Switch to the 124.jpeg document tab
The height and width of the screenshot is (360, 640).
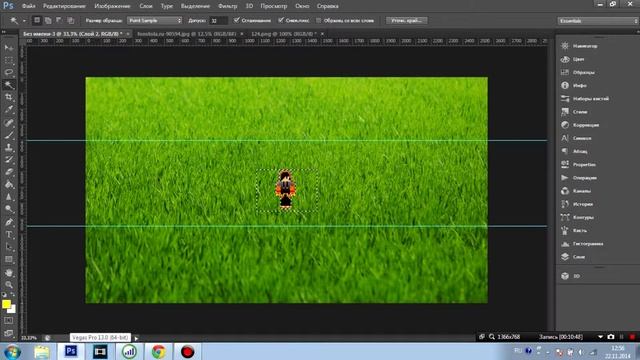[284, 34]
